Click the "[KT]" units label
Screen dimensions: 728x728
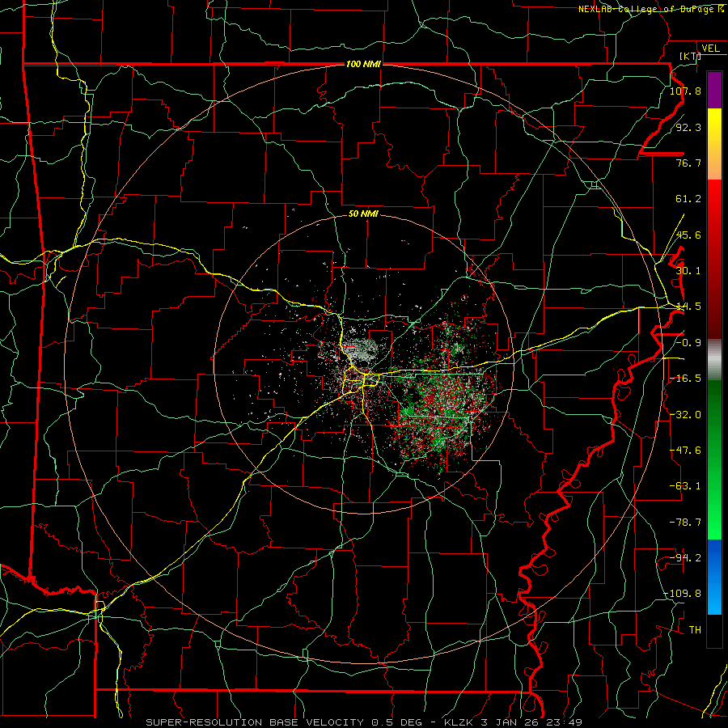pyautogui.click(x=690, y=56)
